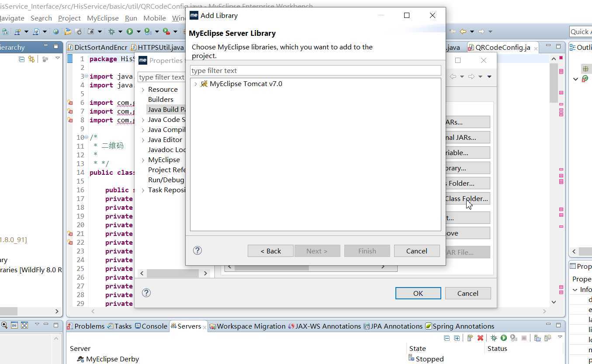Click back arrow in Properties dialog header
The width and height of the screenshot is (592, 364).
coord(453,76)
